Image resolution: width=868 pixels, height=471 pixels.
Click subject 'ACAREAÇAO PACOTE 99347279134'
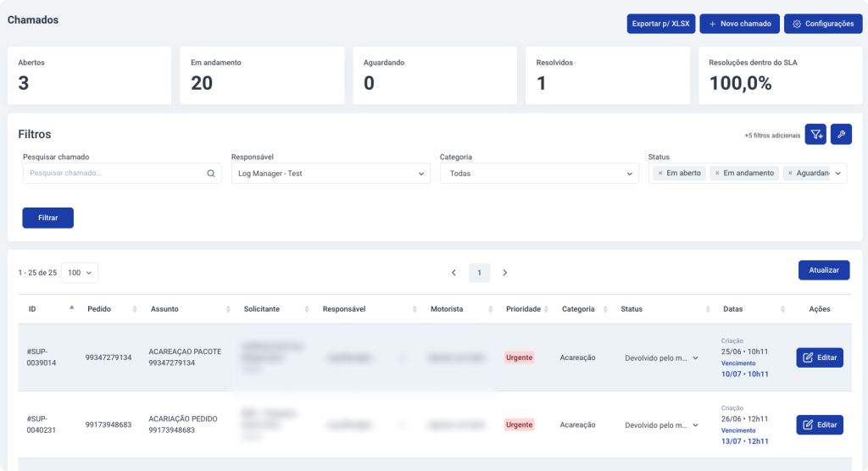[x=185, y=357]
